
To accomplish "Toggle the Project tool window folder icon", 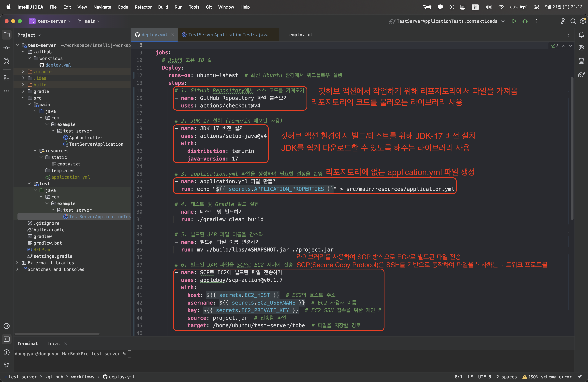I will tap(7, 35).
